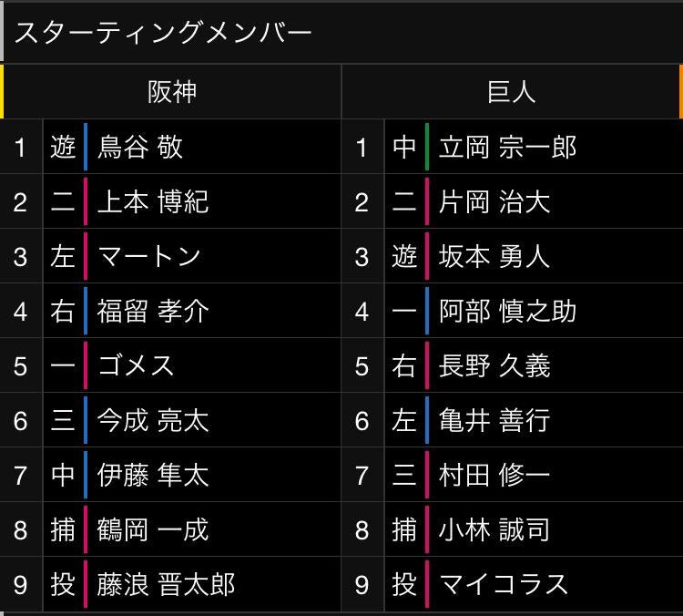Open 長野 久義 player entry

click(494, 366)
